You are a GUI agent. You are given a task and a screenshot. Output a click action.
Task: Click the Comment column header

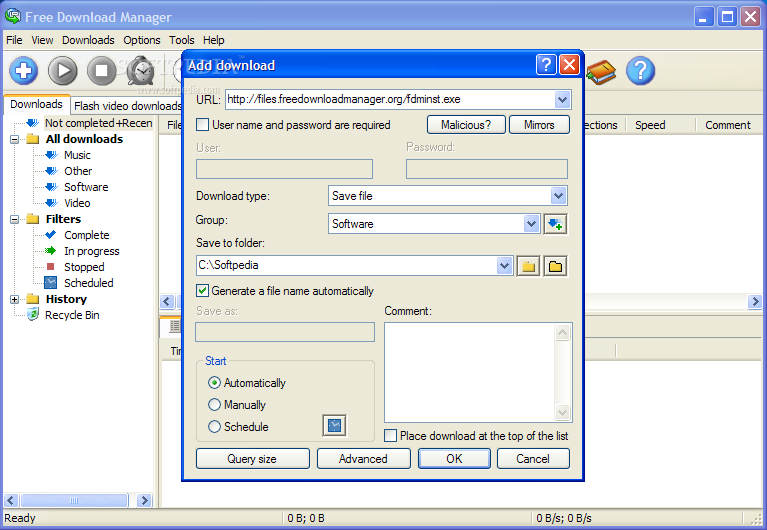(x=727, y=125)
